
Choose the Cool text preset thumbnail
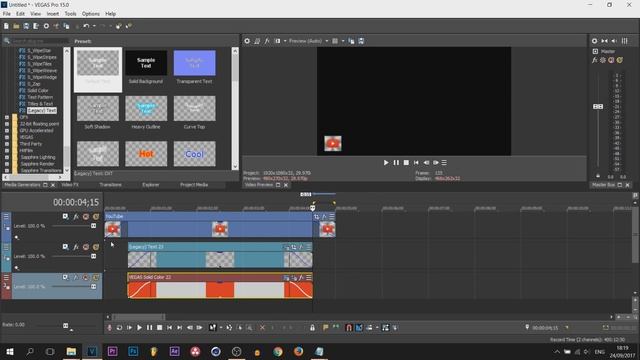point(194,154)
